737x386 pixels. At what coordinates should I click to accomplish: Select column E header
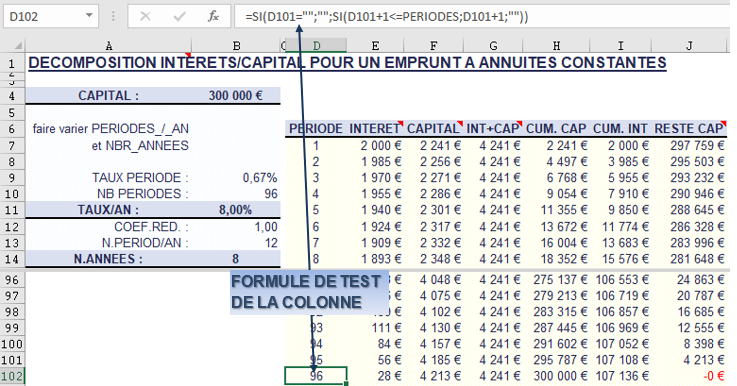point(375,46)
